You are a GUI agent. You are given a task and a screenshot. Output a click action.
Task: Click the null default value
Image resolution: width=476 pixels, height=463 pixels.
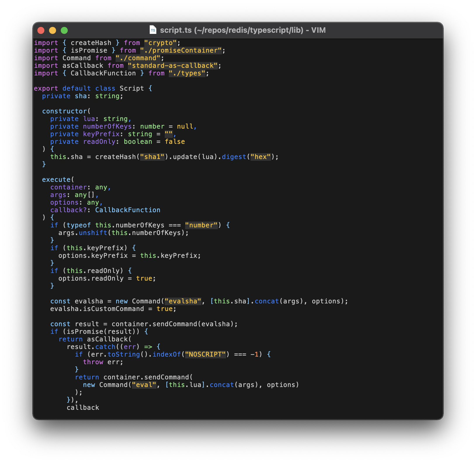[185, 127]
